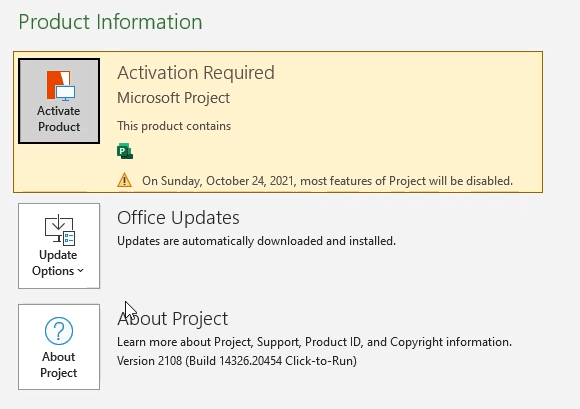Click the green Project app icon
Screen dimensions: 580x409
125,151
